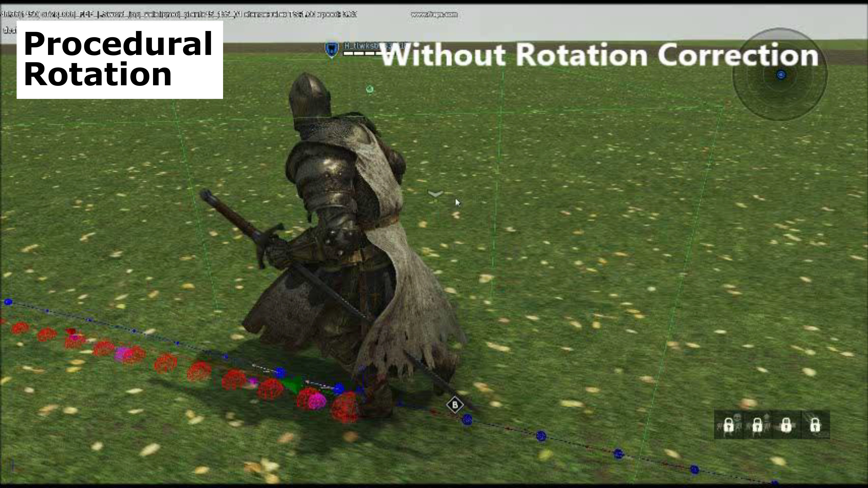Click the blue path dot at far left edge
Viewport: 868px width, 488px height.
click(x=8, y=302)
